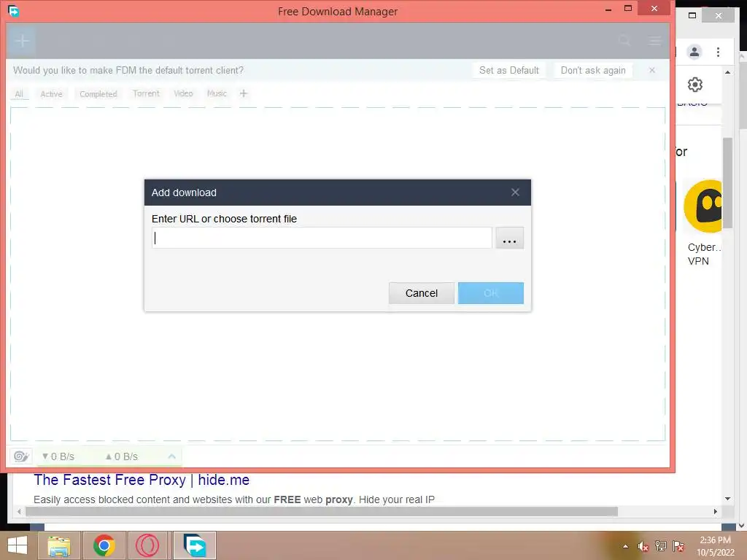Click the muted volume tray icon
747x560 pixels.
click(643, 546)
